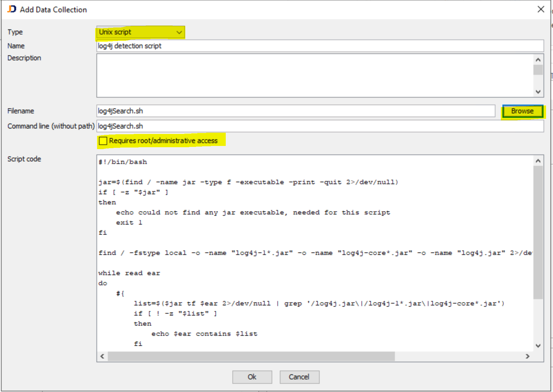The width and height of the screenshot is (553, 392).
Task: Select the Filename field showing log4jSearch.sh
Action: 285,111
